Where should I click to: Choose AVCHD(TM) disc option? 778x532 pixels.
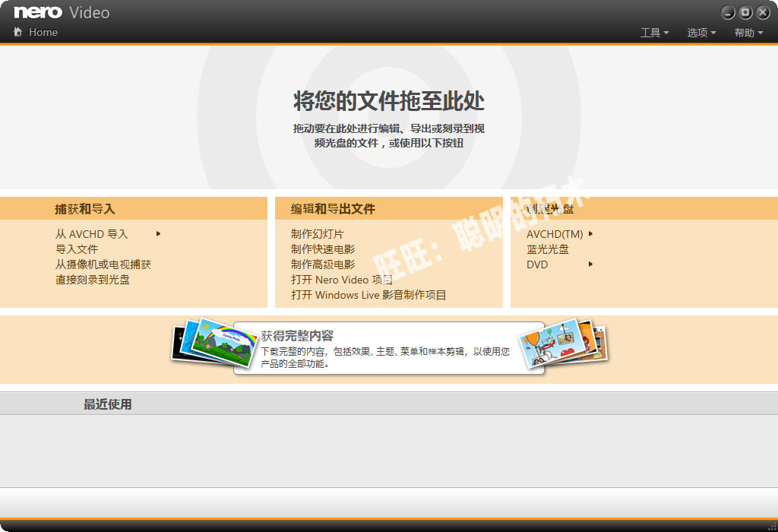[555, 234]
